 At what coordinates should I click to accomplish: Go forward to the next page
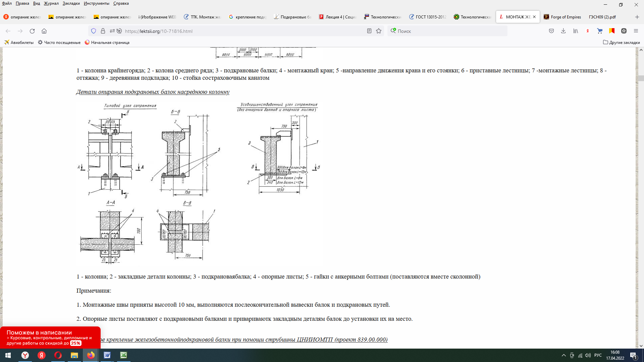[20, 31]
